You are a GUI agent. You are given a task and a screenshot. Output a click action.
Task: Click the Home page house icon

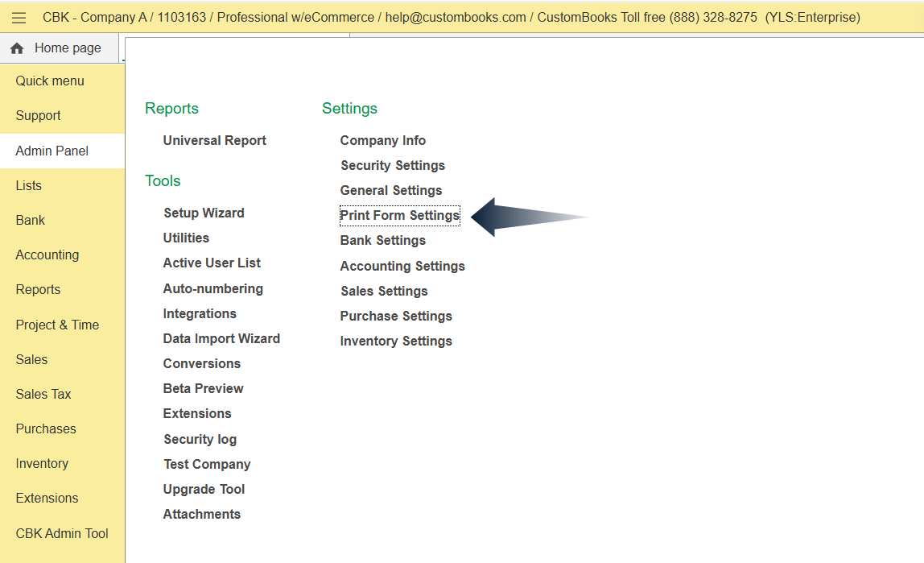[x=17, y=48]
